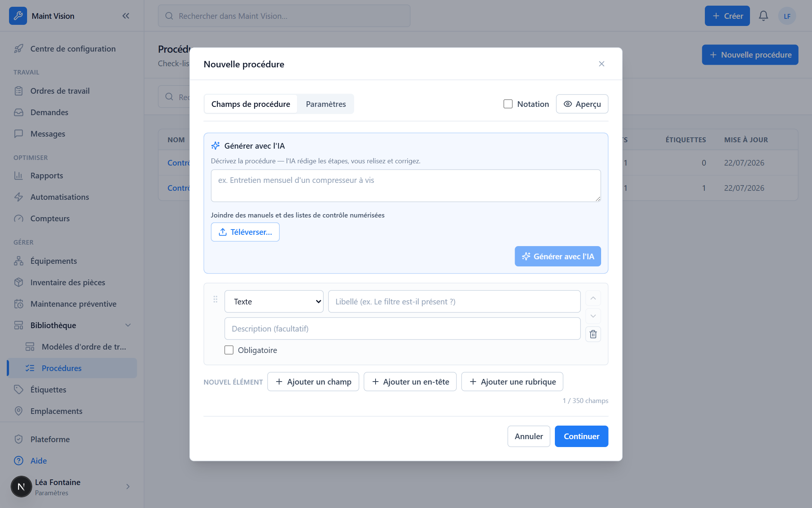Screen dimensions: 812x508
Task: Open Messages in the sidebar
Action: [x=72, y=134]
